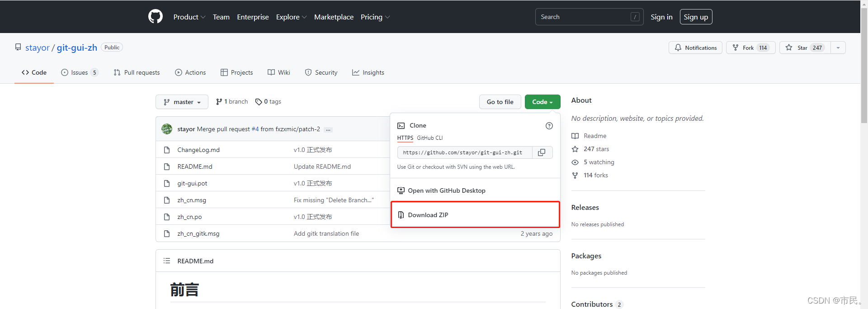Open the Pricing dropdown menu

click(375, 17)
